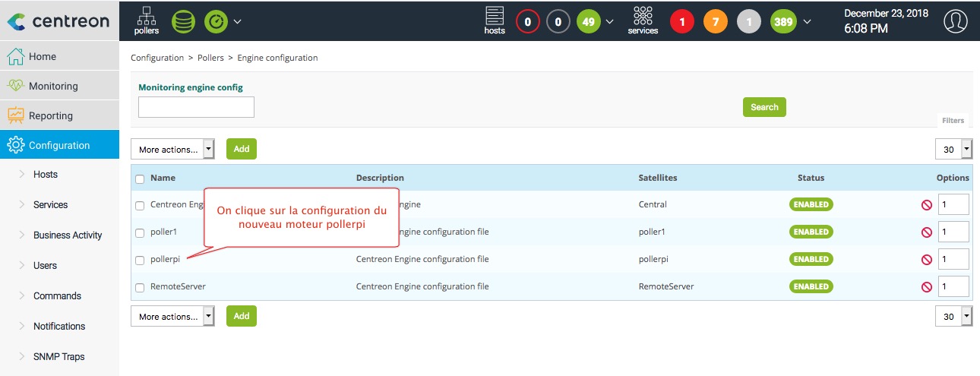
Task: Disable the pollerpi engine configuration via its red icon
Action: point(926,260)
